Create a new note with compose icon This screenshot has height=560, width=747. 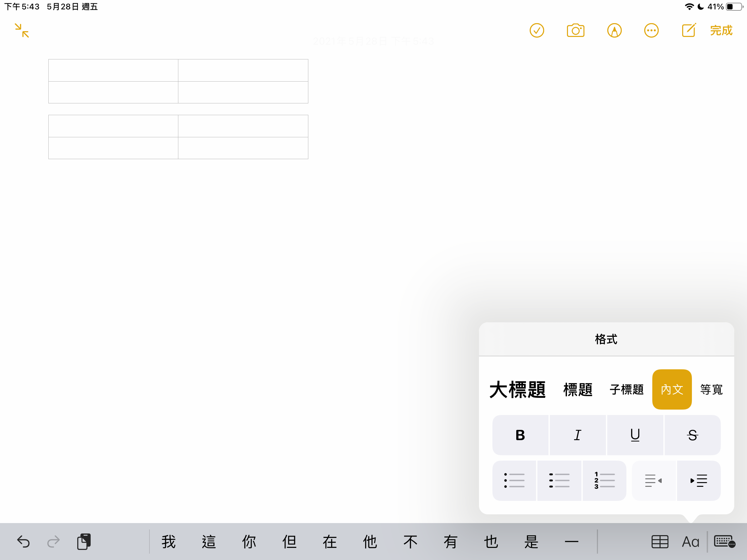[689, 31]
